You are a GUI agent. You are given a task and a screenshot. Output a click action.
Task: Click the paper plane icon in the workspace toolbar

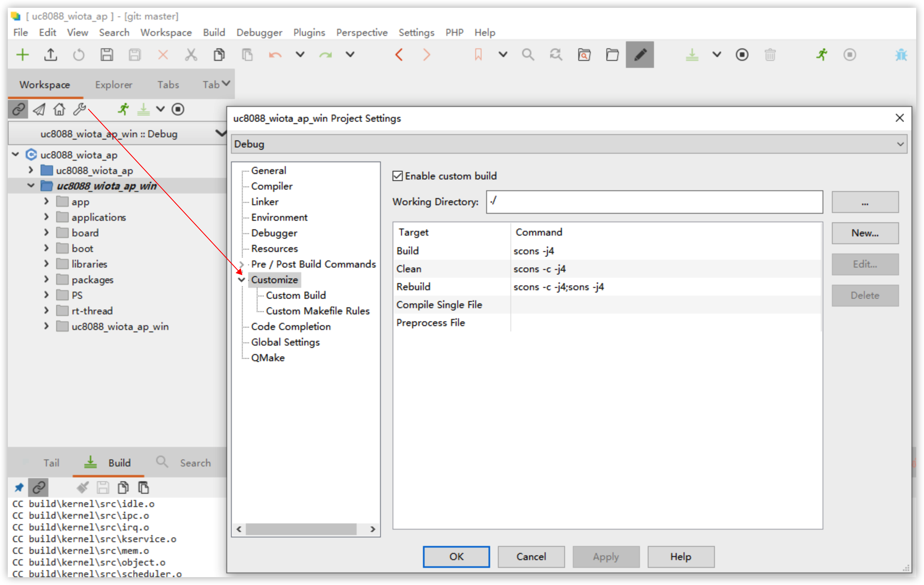coord(39,110)
